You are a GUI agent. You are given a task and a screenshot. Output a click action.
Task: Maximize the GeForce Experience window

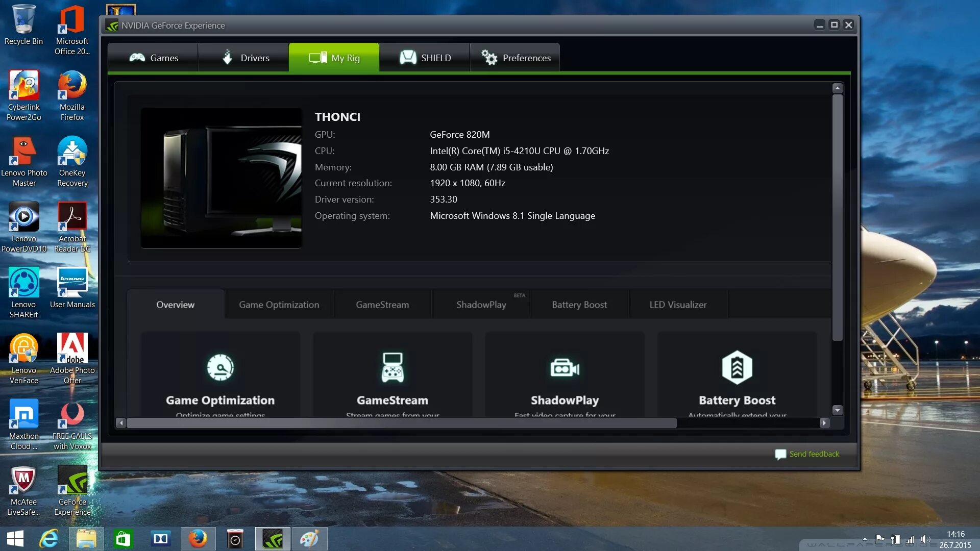coord(834,24)
